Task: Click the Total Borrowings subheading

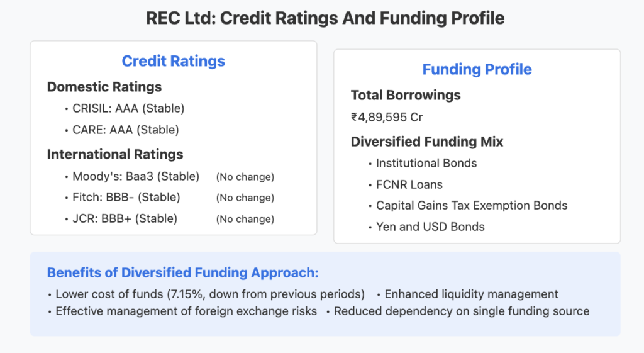Action: tap(406, 96)
